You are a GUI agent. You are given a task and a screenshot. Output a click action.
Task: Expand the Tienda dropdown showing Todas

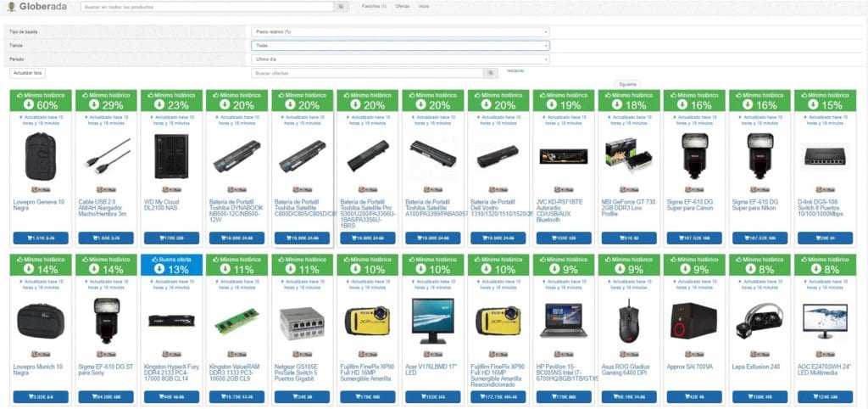(x=400, y=46)
